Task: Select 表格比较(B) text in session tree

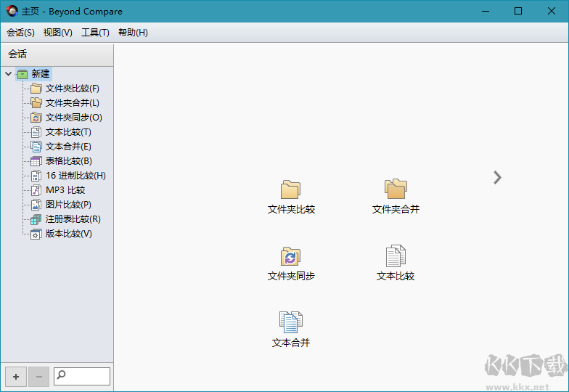Action: tap(69, 161)
